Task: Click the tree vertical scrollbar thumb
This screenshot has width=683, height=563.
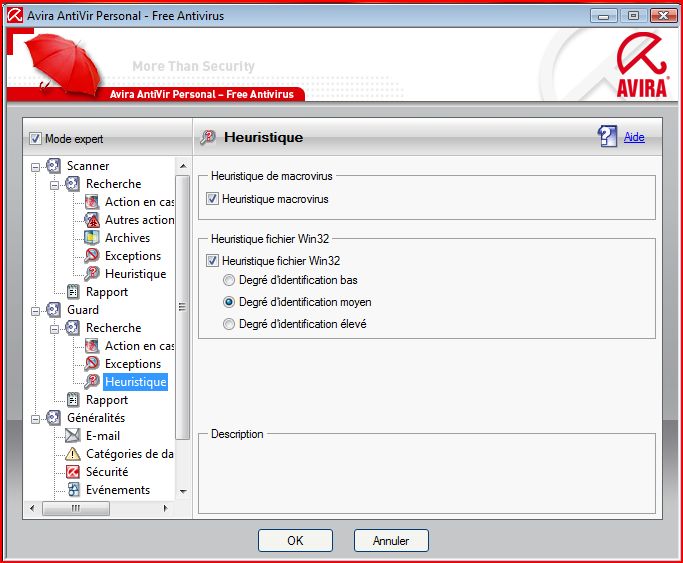Action: [183, 307]
